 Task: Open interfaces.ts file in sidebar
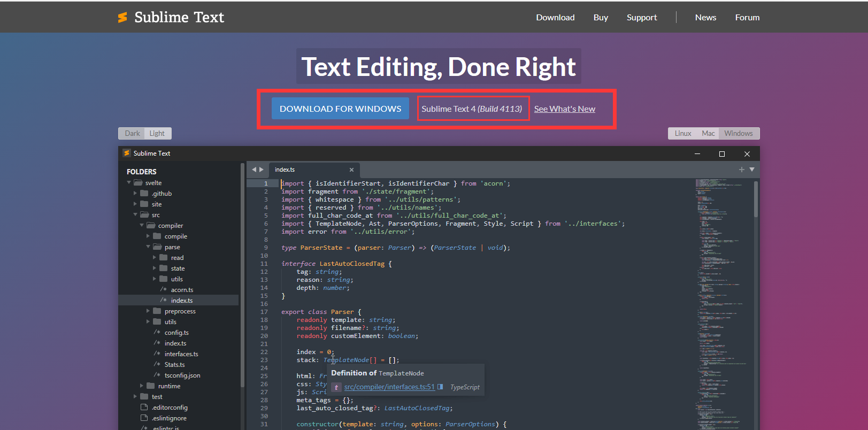(181, 354)
